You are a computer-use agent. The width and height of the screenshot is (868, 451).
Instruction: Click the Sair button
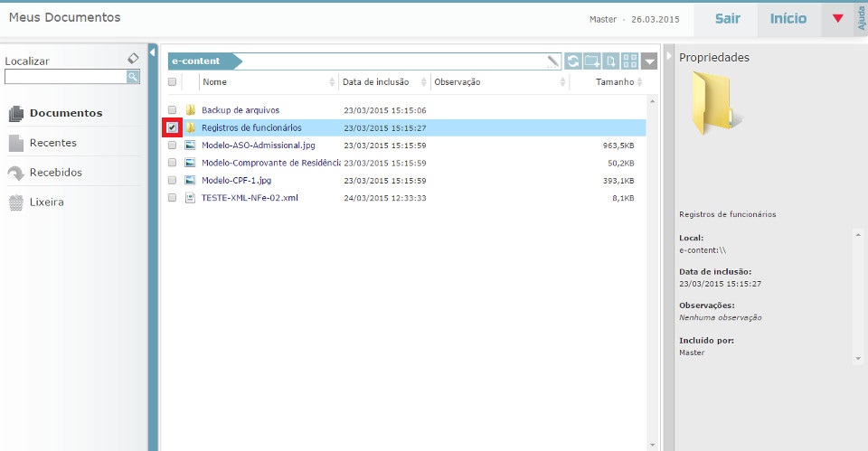[x=727, y=19]
